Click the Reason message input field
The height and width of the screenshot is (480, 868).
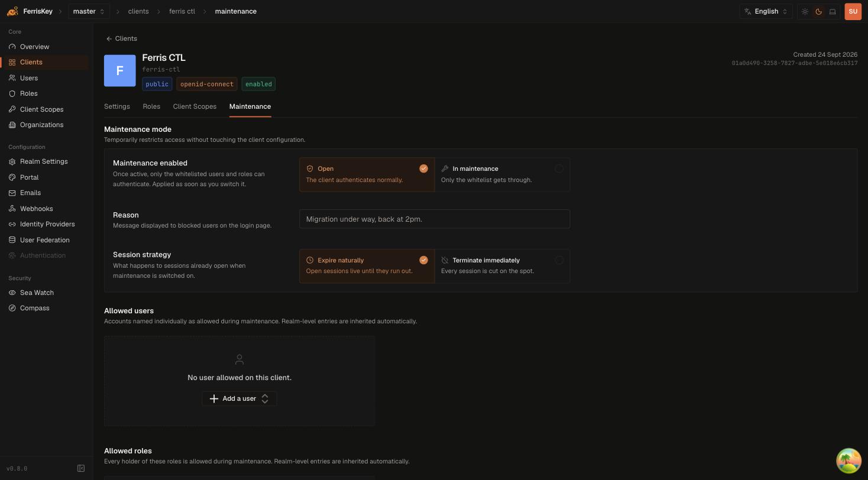click(x=435, y=219)
